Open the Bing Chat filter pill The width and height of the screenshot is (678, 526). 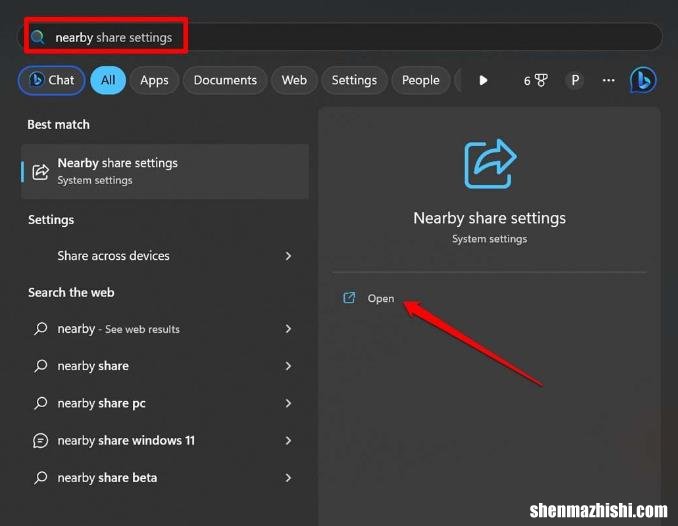(x=51, y=80)
